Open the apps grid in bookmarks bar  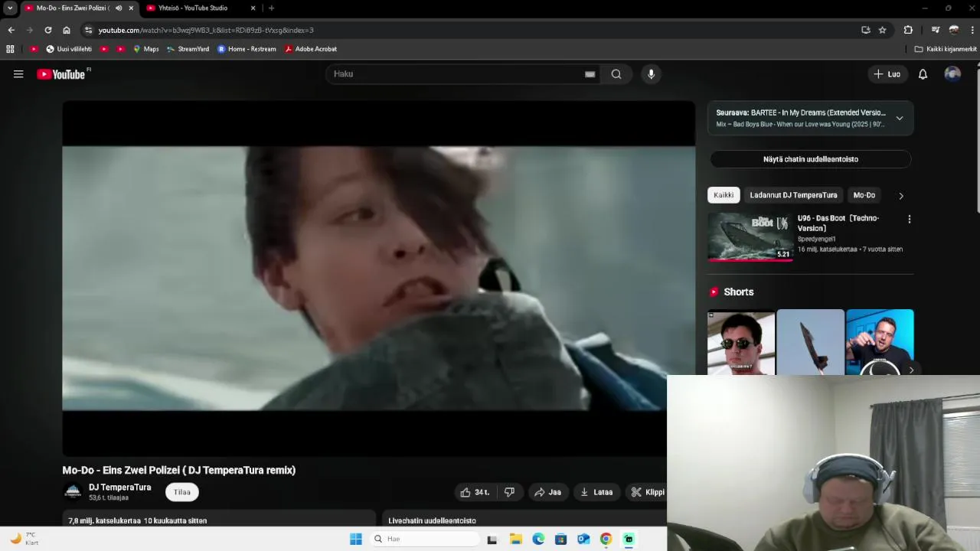[10, 49]
